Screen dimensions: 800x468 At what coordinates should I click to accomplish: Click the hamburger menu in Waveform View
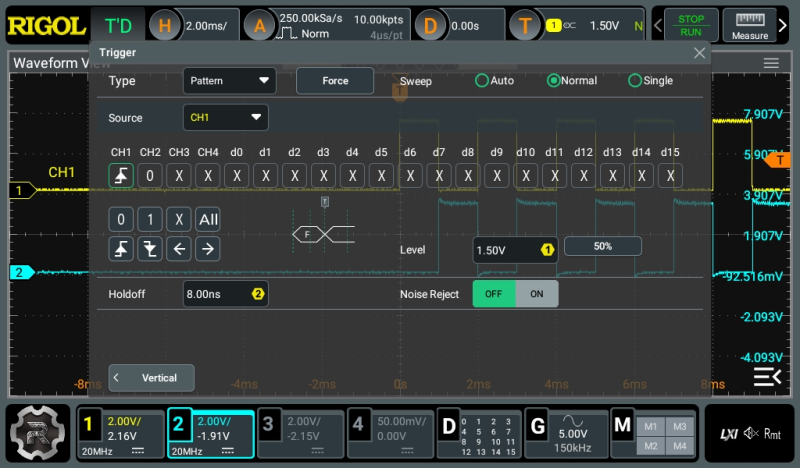771,63
